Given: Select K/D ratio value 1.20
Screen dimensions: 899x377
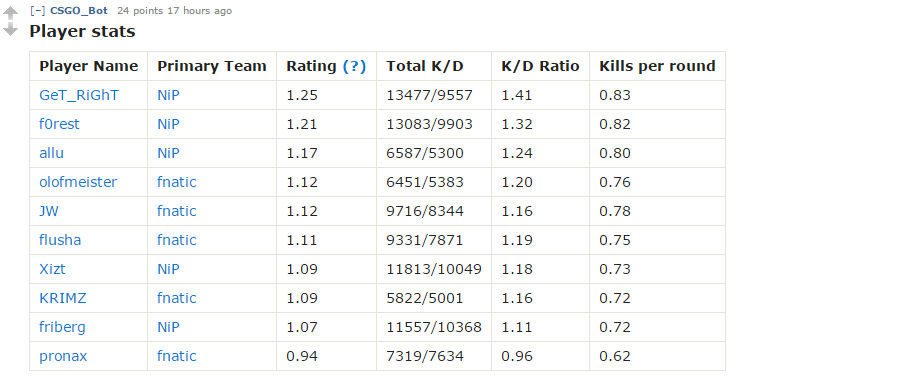Looking at the screenshot, I should click(517, 182).
